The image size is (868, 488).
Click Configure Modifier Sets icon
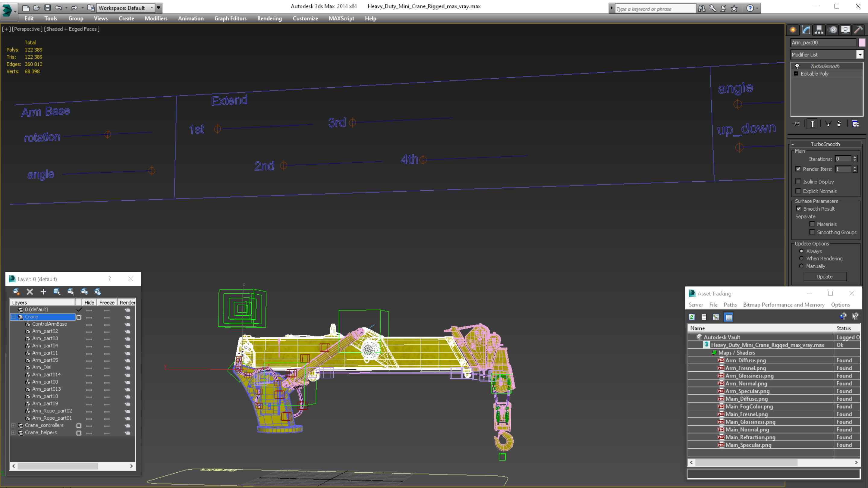pos(855,124)
